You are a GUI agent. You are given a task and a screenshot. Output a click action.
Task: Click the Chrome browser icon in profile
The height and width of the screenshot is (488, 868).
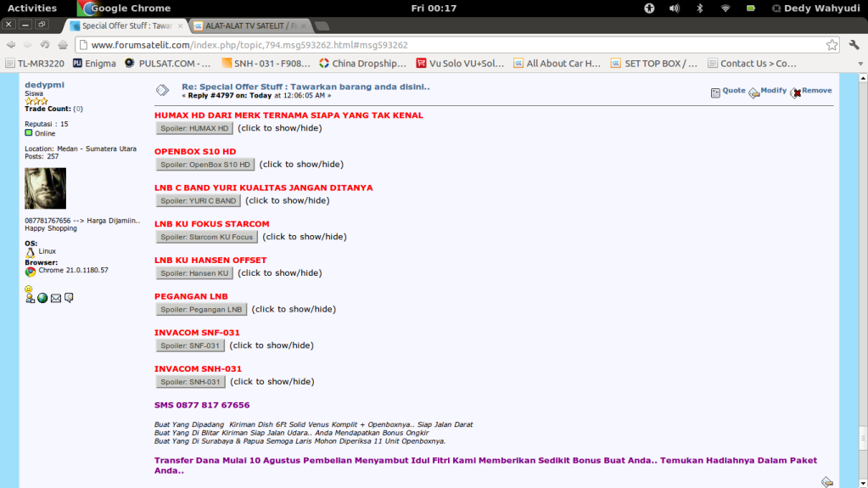pos(31,272)
